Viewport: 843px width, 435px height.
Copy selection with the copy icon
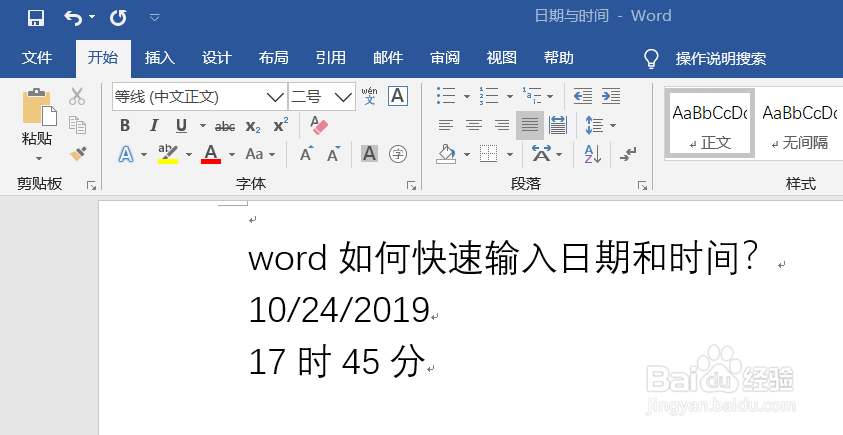[x=77, y=125]
